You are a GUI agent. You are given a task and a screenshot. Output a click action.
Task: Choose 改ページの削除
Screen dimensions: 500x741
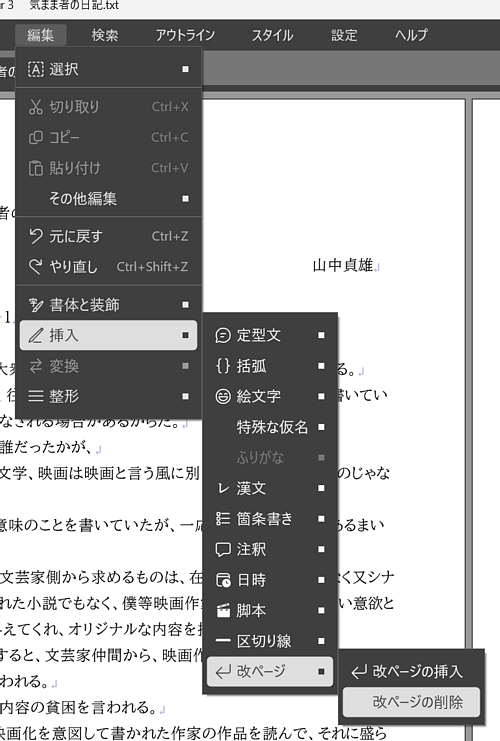[411, 702]
